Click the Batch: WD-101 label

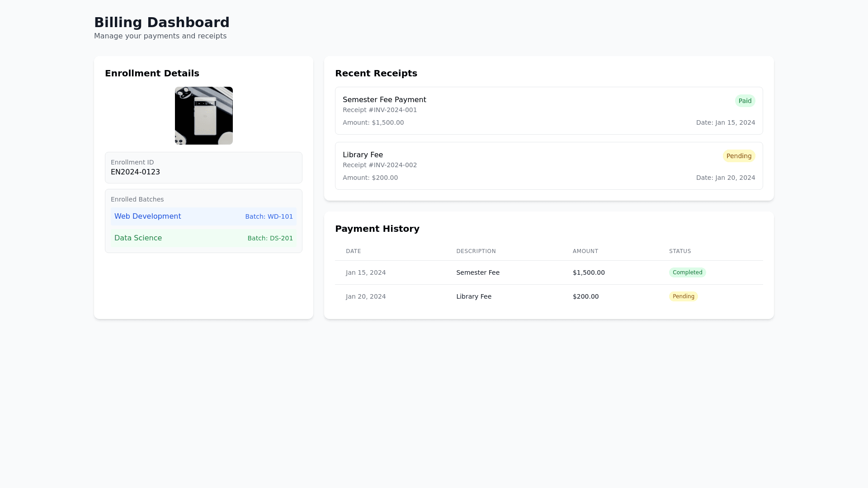269,216
